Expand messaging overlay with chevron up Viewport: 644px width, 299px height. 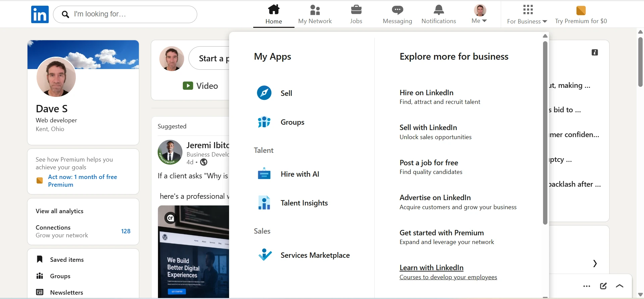(620, 286)
